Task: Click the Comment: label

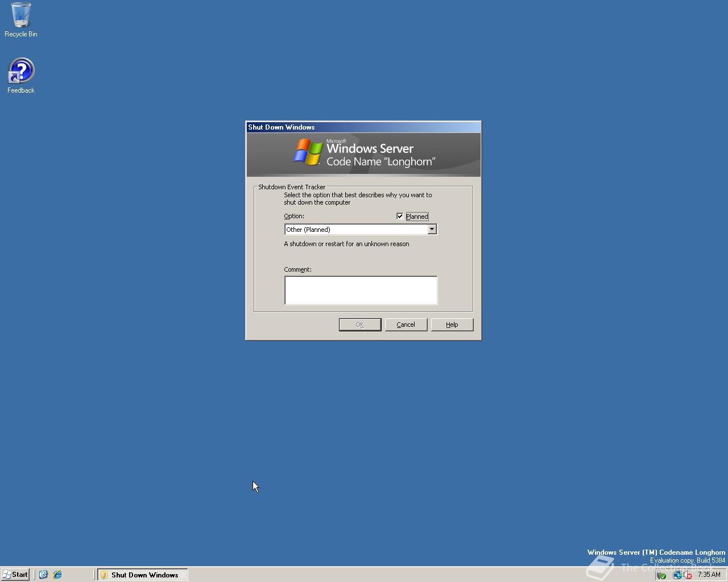Action: (297, 269)
